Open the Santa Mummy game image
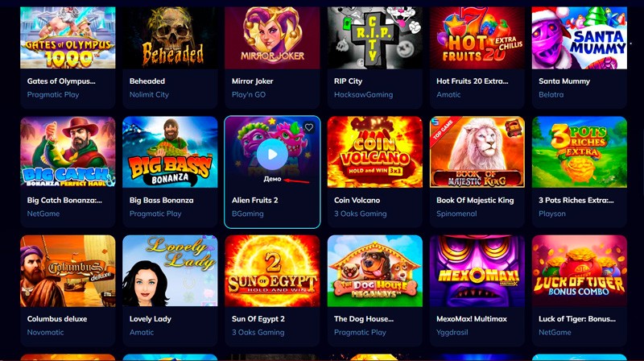644x361 pixels. click(580, 37)
